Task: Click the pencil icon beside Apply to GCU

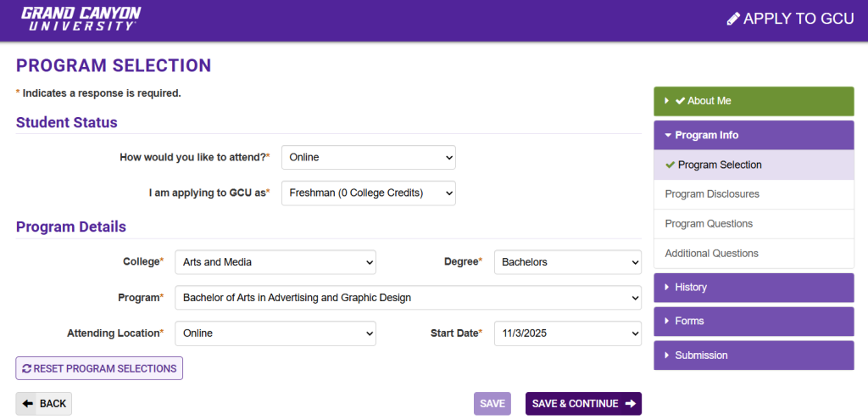Action: coord(733,19)
